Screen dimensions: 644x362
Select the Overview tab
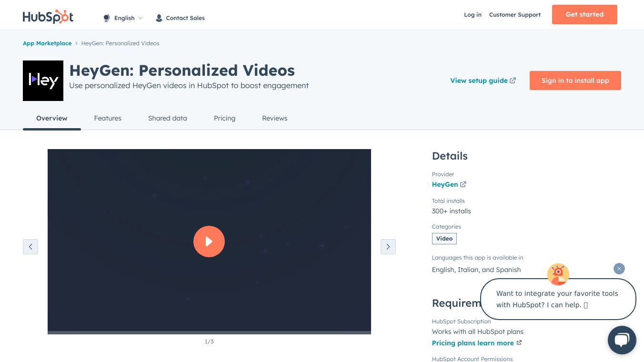pos(52,118)
